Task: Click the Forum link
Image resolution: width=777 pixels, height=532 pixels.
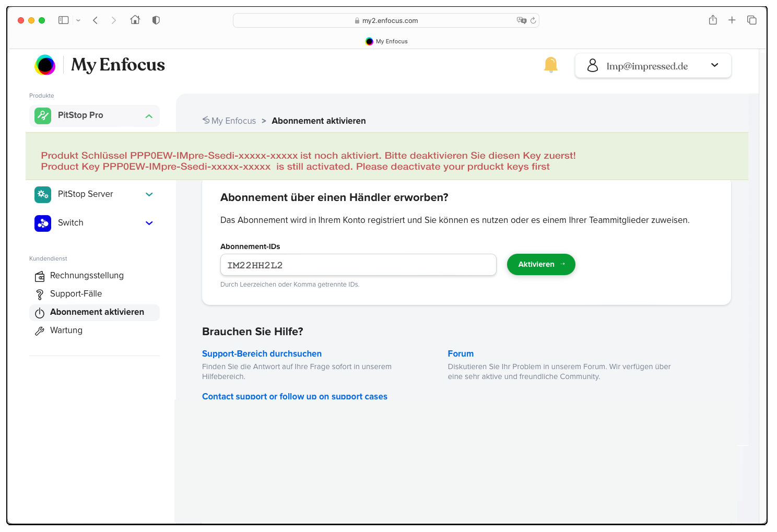Action: [x=461, y=354]
